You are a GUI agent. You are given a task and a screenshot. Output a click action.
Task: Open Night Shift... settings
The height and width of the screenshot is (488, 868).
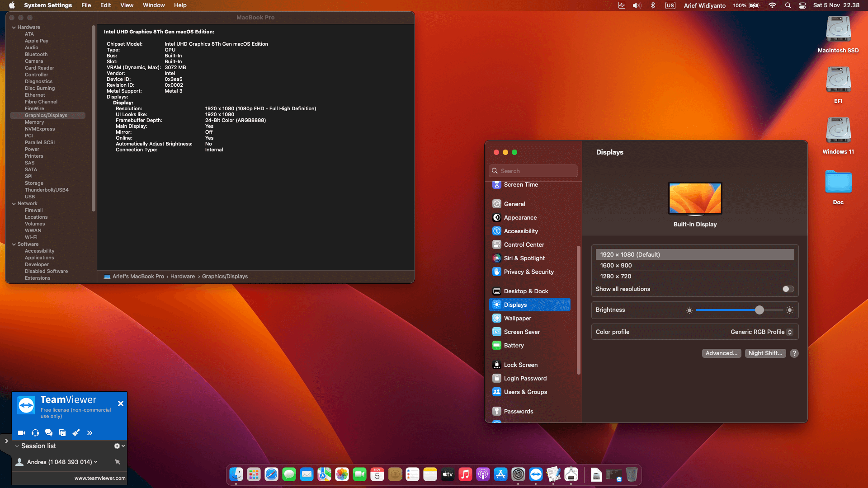(x=765, y=353)
